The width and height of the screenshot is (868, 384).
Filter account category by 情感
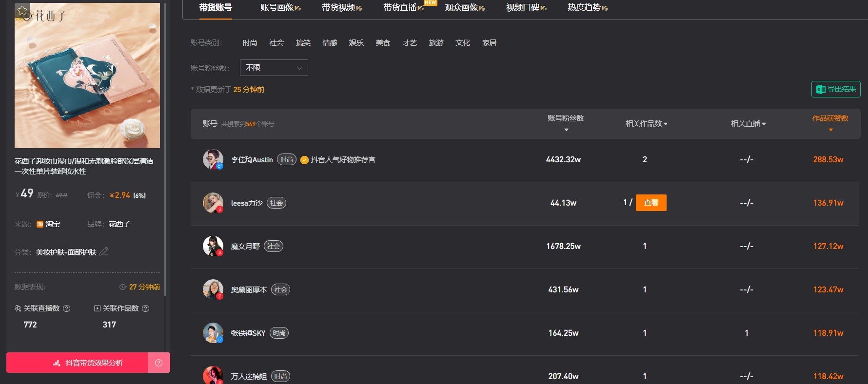pyautogui.click(x=330, y=43)
